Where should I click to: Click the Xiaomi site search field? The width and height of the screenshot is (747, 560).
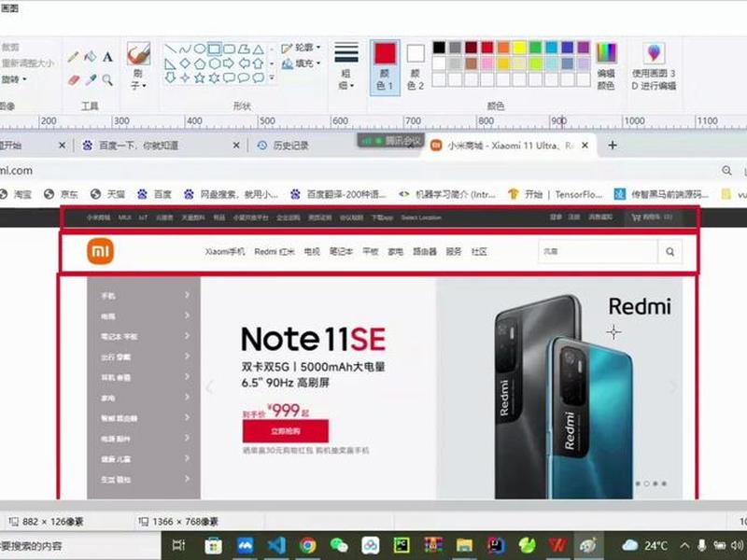tap(598, 251)
